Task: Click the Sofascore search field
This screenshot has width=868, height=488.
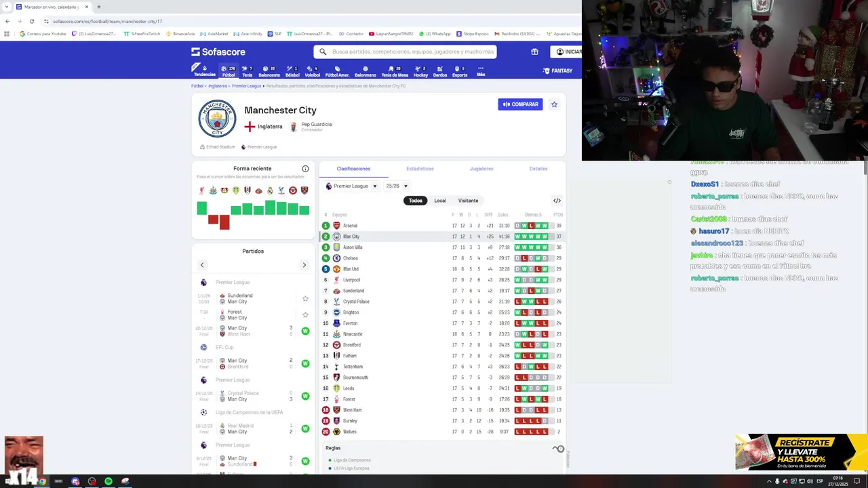Action: pos(405,52)
